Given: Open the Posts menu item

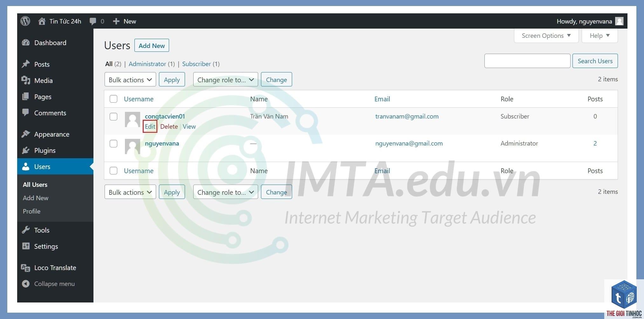Looking at the screenshot, I should tap(42, 64).
